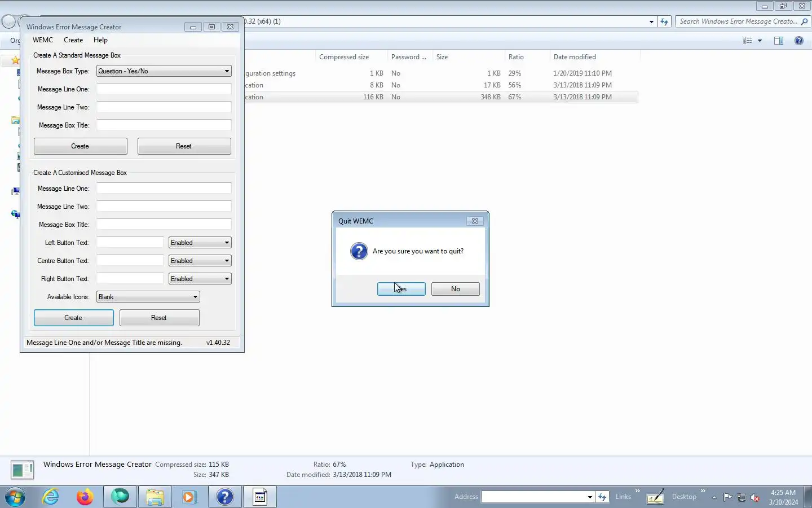Click the Date modified column header
The image size is (812, 508).
pyautogui.click(x=594, y=57)
